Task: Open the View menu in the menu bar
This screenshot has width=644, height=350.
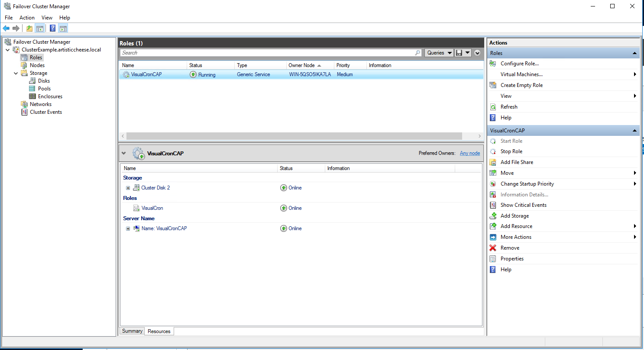Action: (47, 18)
